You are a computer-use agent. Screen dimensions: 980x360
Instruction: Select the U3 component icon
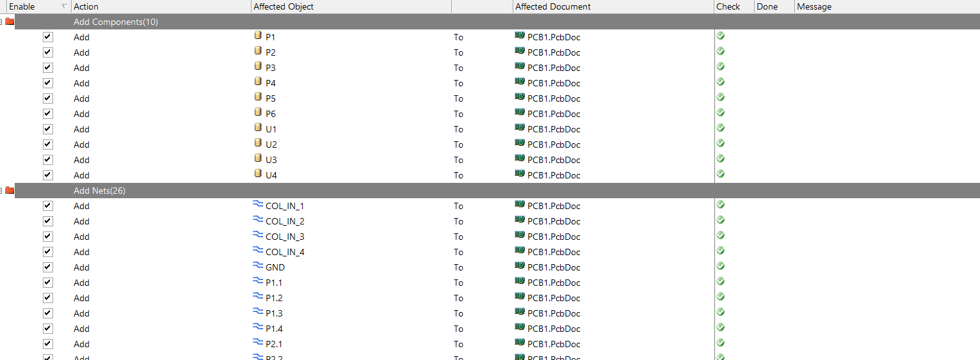tap(259, 159)
